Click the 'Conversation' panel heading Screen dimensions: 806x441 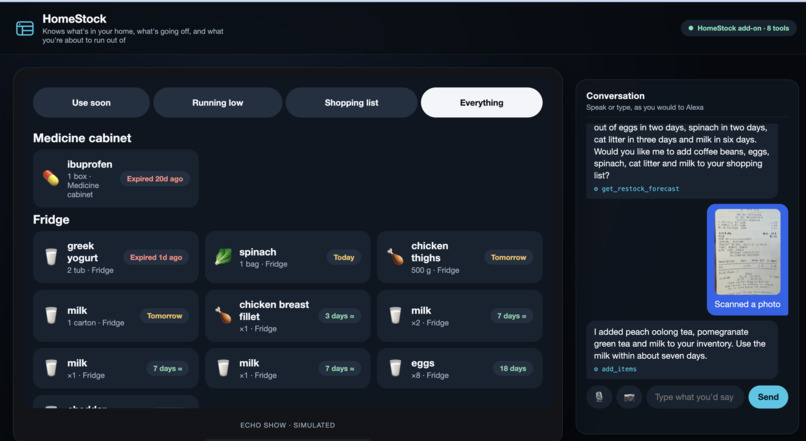[x=615, y=96]
